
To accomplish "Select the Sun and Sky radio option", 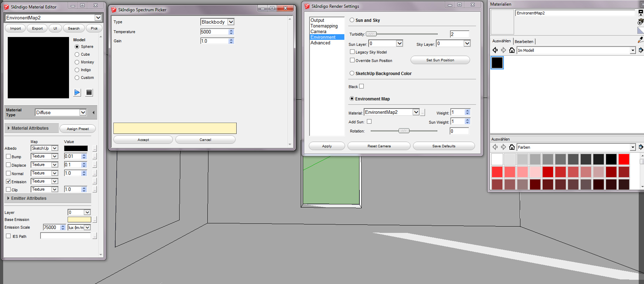I will pyautogui.click(x=352, y=20).
